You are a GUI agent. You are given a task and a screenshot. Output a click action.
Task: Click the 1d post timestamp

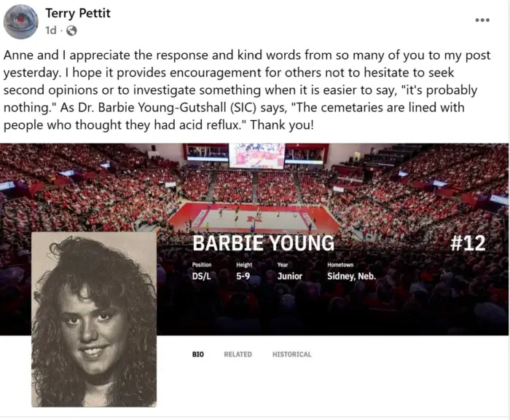tap(51, 31)
